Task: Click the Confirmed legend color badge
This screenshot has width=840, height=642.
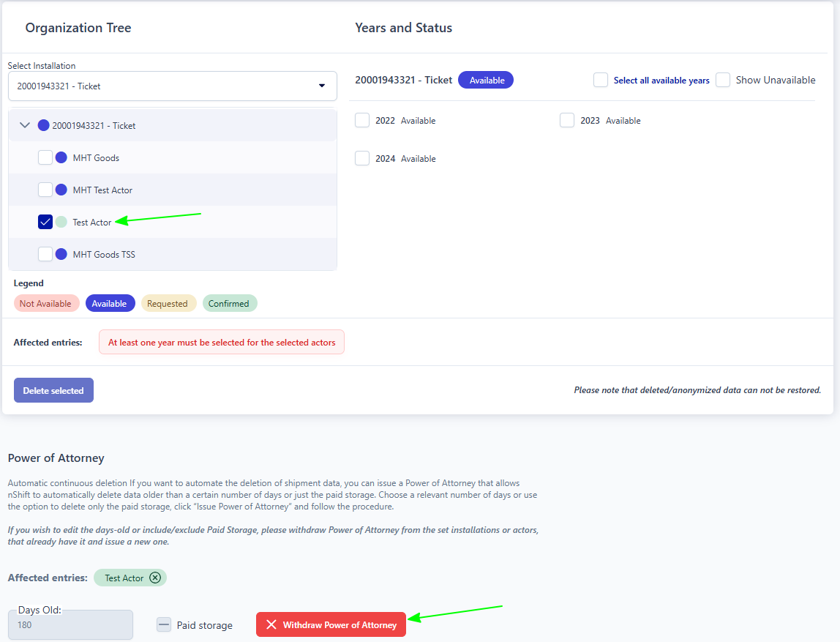Action: [230, 303]
